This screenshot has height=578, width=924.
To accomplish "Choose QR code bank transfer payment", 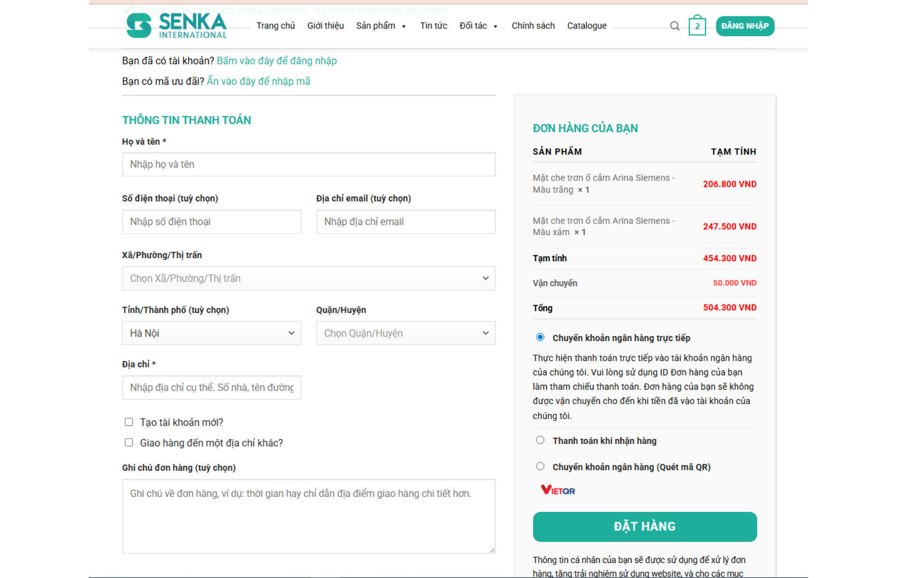I will pyautogui.click(x=540, y=466).
